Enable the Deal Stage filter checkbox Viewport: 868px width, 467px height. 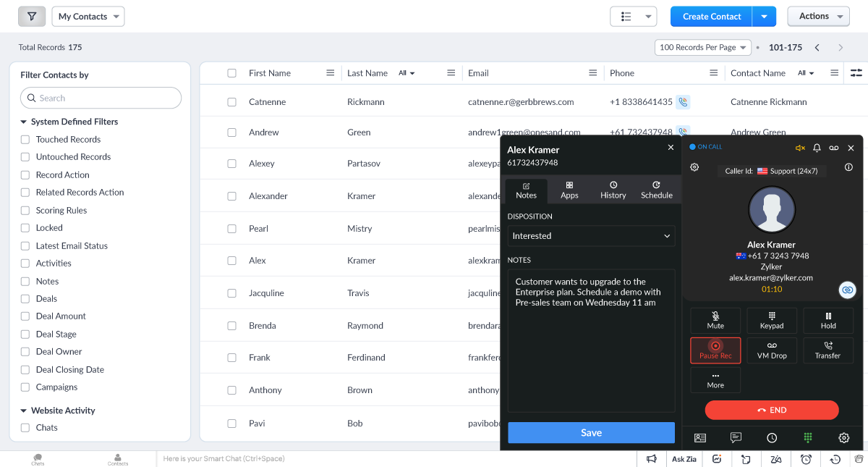pos(25,335)
